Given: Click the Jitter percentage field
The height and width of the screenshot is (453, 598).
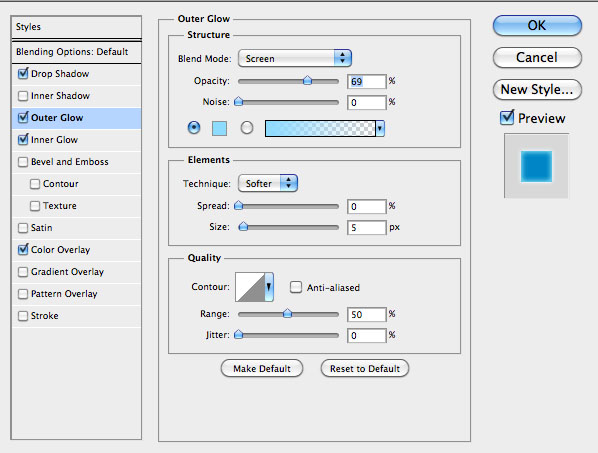Looking at the screenshot, I should point(367,336).
